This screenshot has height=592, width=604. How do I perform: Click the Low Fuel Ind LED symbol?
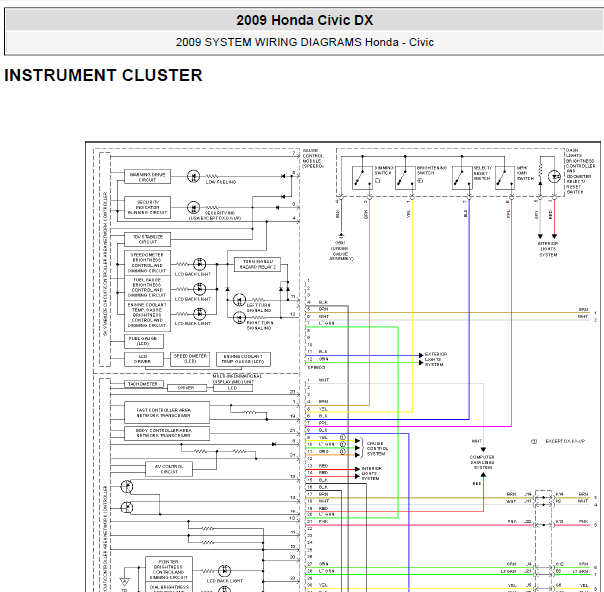point(193,176)
